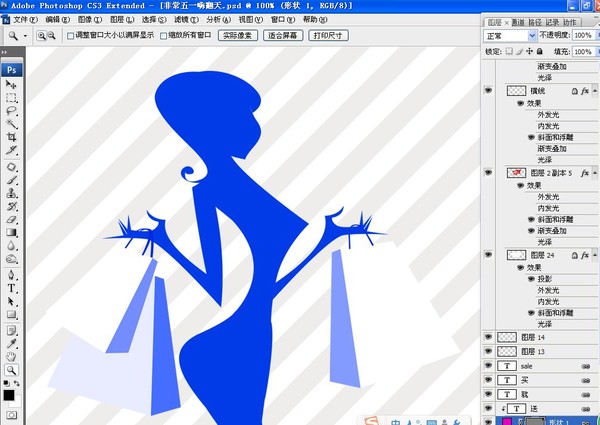Image resolution: width=600 pixels, height=425 pixels.
Task: Hide the 图层 13 layer
Action: [x=488, y=351]
